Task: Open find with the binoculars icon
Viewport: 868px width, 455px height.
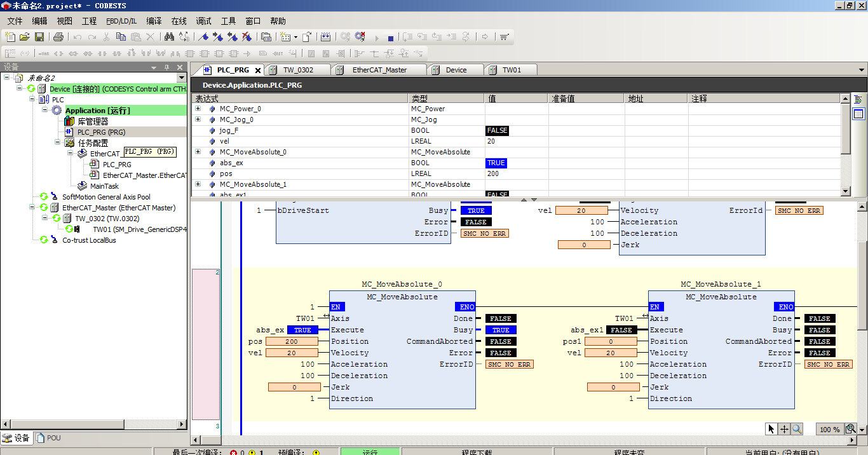Action: 169,37
